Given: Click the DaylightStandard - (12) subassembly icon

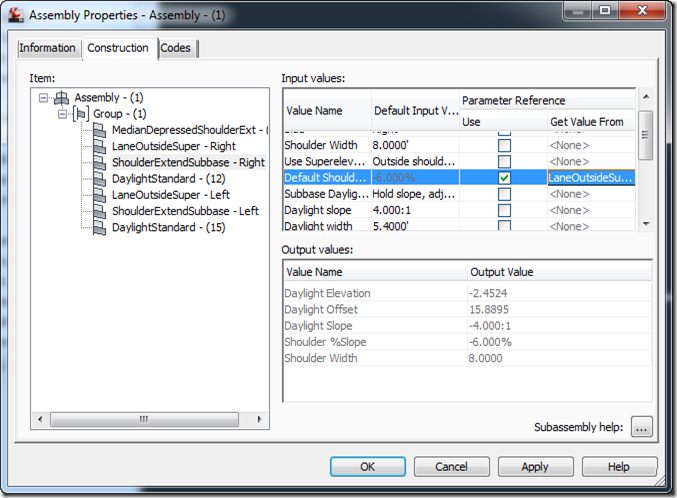Looking at the screenshot, I should (100, 179).
